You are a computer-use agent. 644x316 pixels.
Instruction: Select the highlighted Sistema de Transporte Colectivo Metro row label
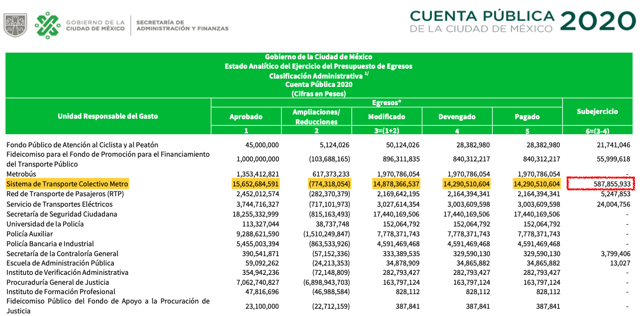pos(67,184)
